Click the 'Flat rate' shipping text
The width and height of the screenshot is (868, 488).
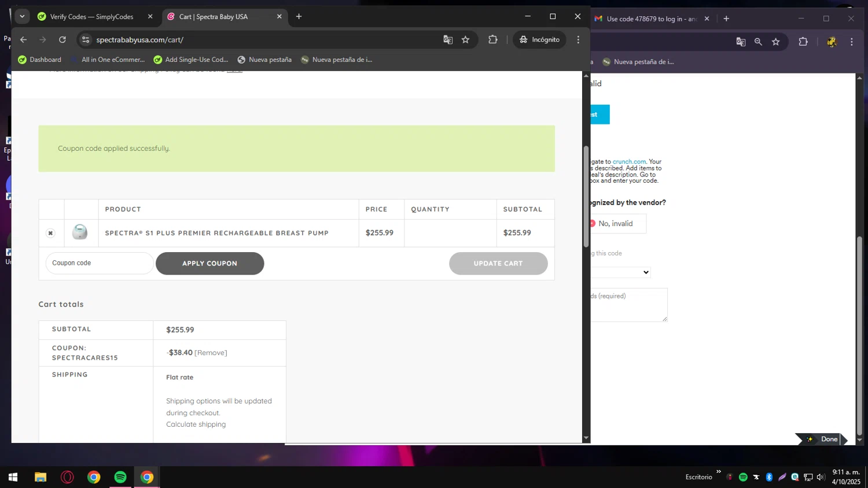pos(180,378)
